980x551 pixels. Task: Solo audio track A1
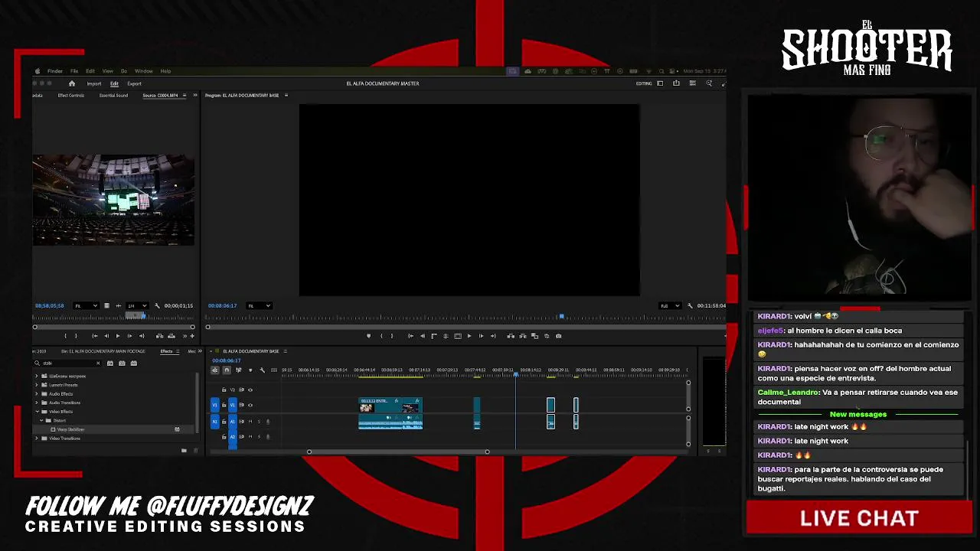pyautogui.click(x=259, y=421)
